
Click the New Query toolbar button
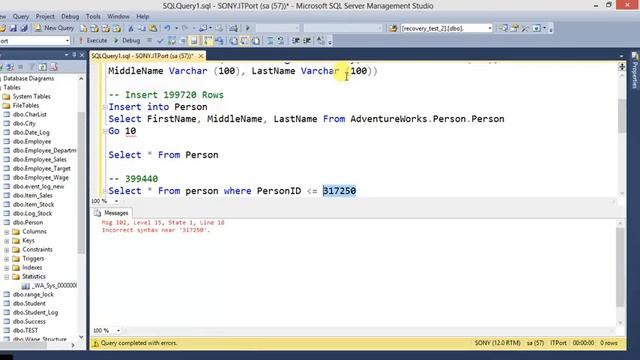pyautogui.click(x=55, y=28)
